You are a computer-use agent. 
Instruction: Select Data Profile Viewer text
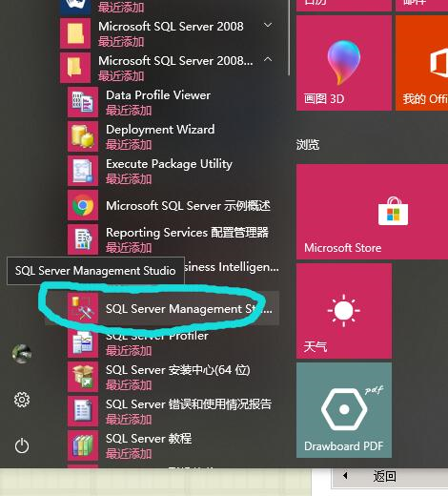click(158, 95)
